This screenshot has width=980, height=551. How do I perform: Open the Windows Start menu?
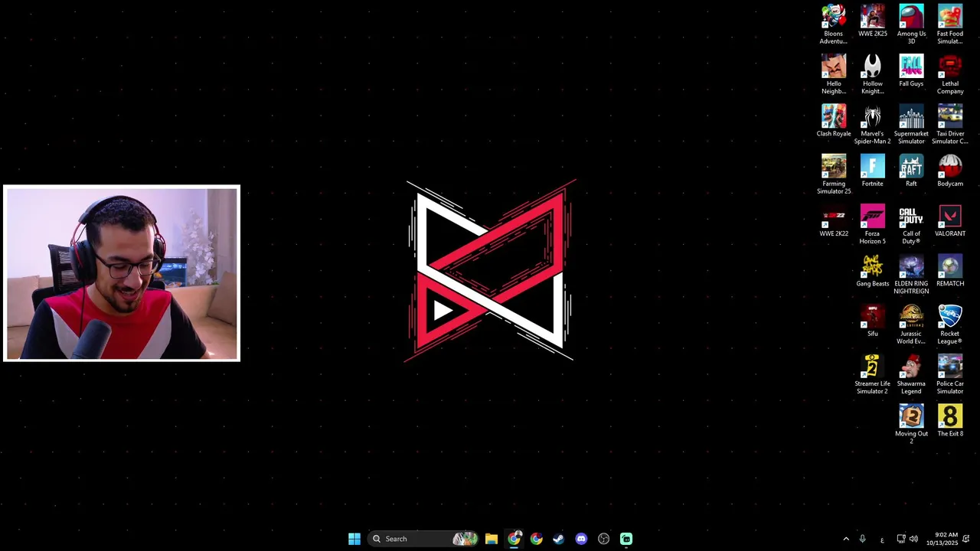point(354,539)
